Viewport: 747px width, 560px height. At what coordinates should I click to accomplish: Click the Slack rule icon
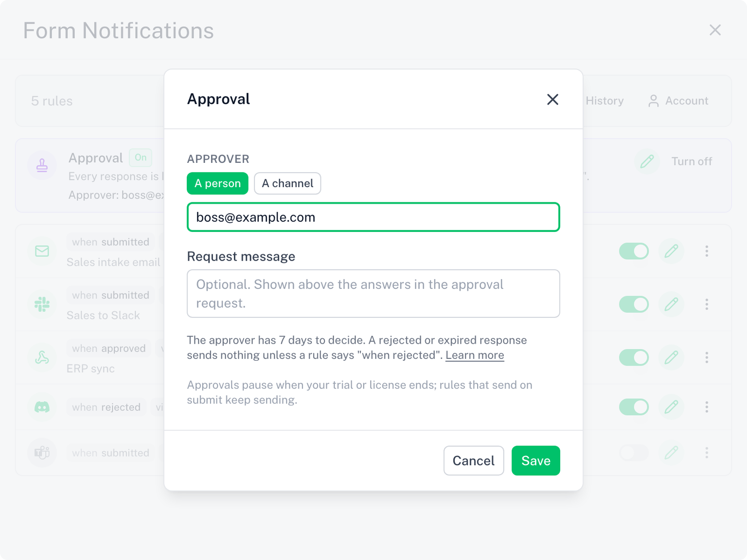tap(42, 304)
